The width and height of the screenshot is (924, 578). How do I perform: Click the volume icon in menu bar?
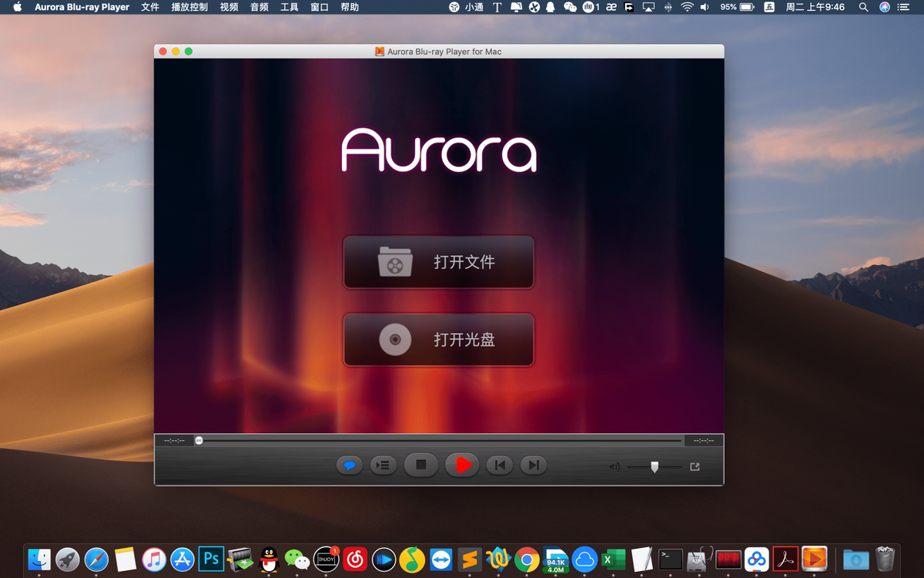click(x=705, y=7)
